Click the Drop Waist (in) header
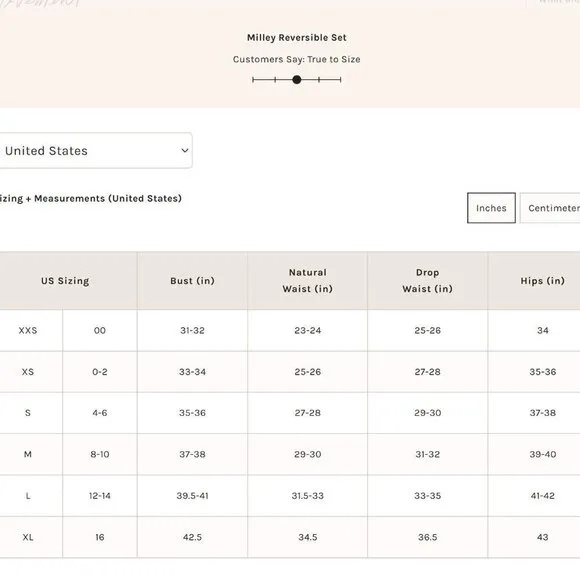 (428, 281)
